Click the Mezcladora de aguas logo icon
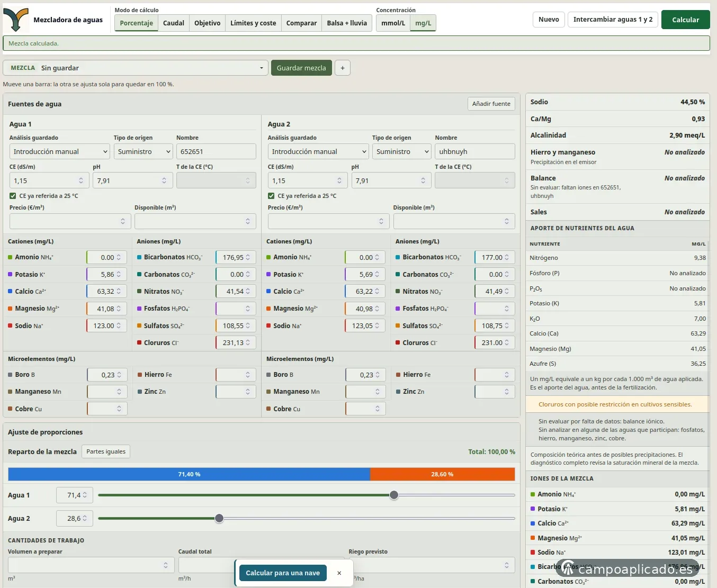The width and height of the screenshot is (717, 588). coord(16,20)
